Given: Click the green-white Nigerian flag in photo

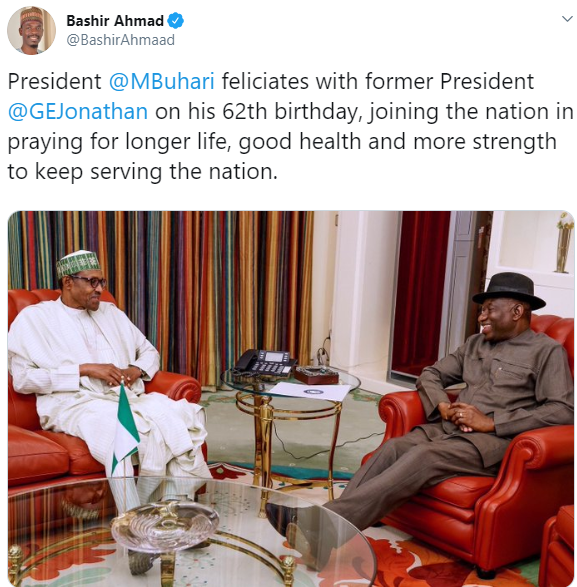Looking at the screenshot, I should point(125,429).
